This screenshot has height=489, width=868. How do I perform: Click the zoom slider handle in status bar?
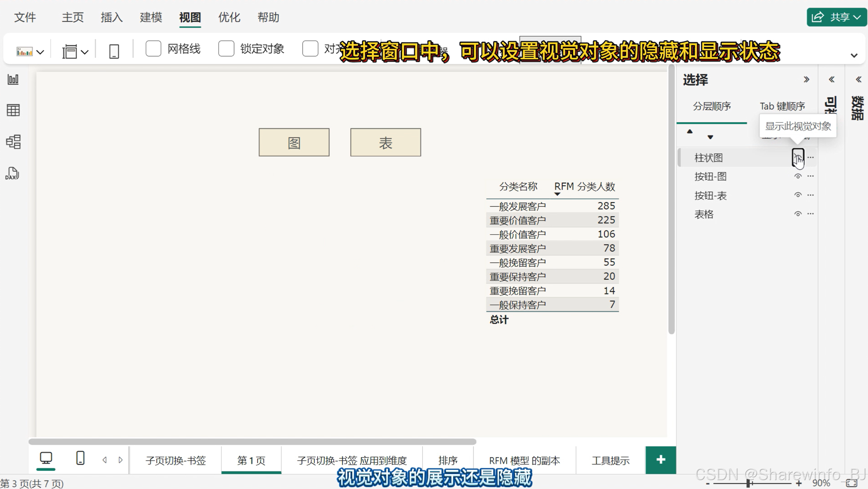pos(749,483)
